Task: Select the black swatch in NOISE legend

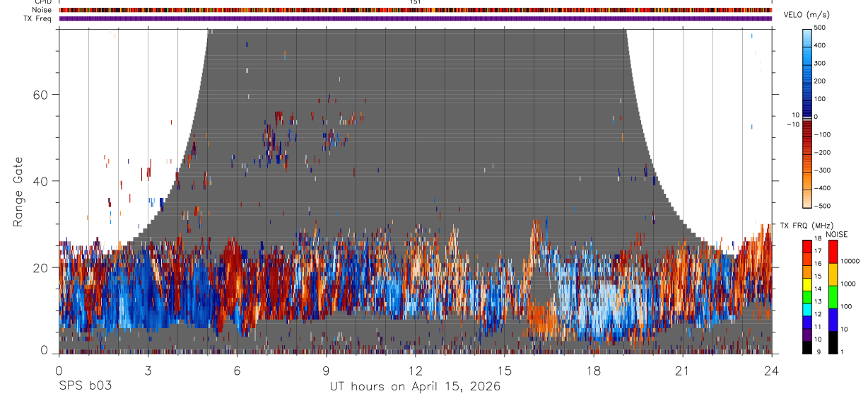Action: coord(833,342)
